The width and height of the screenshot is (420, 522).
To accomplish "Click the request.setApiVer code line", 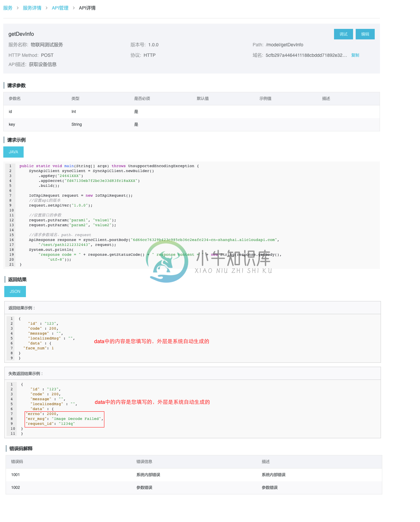I will pyautogui.click(x=61, y=205).
